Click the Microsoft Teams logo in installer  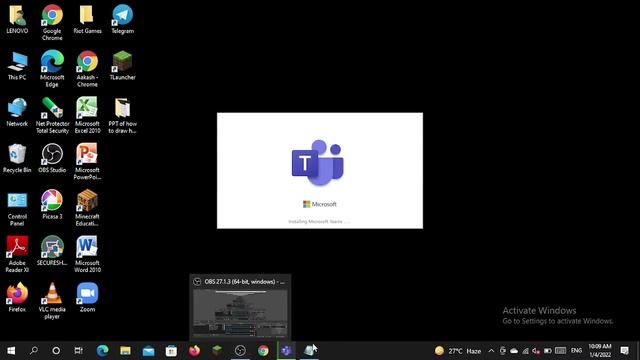pyautogui.click(x=318, y=163)
